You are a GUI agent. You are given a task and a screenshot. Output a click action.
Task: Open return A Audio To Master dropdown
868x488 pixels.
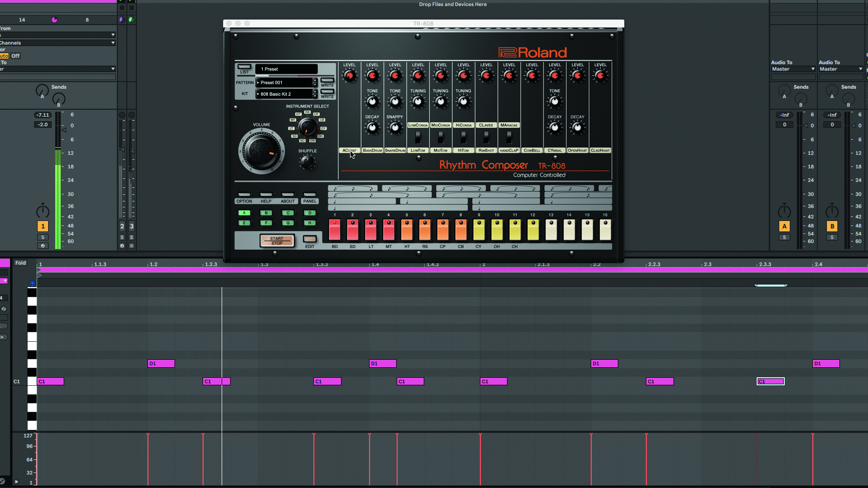[x=793, y=69]
